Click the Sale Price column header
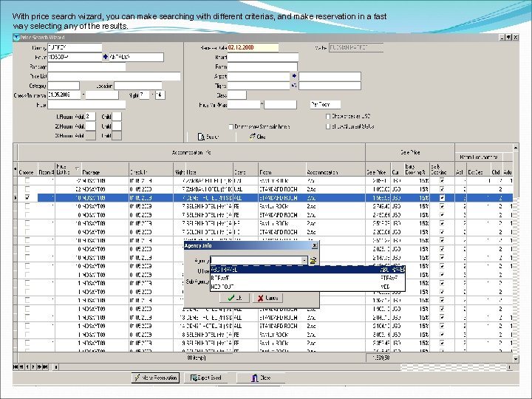The image size is (532, 399). [378, 169]
